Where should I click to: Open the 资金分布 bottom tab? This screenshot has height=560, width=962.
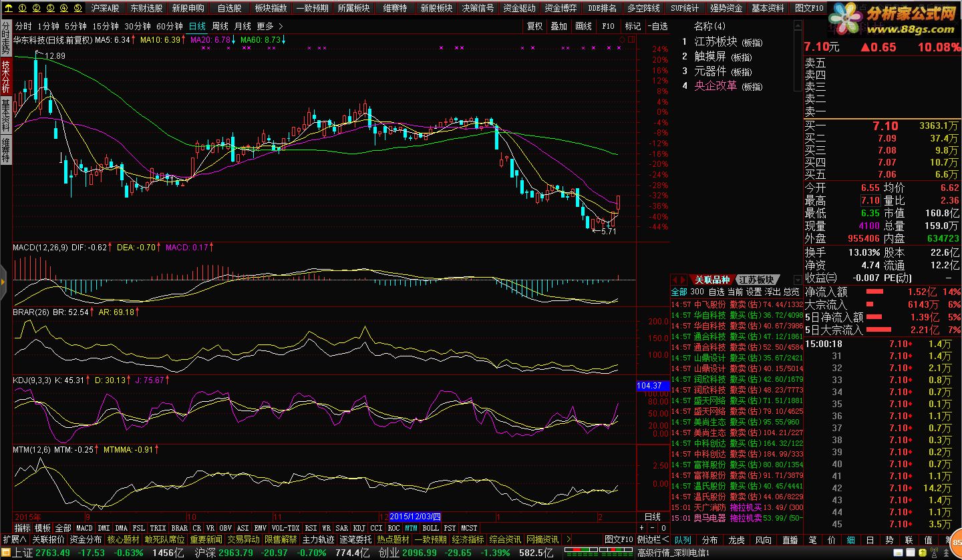coord(86,539)
